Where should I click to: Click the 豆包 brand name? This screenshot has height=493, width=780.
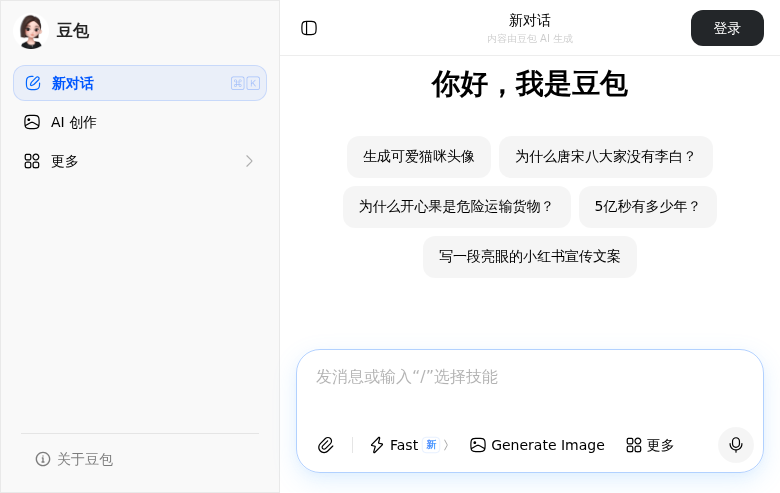point(73,31)
